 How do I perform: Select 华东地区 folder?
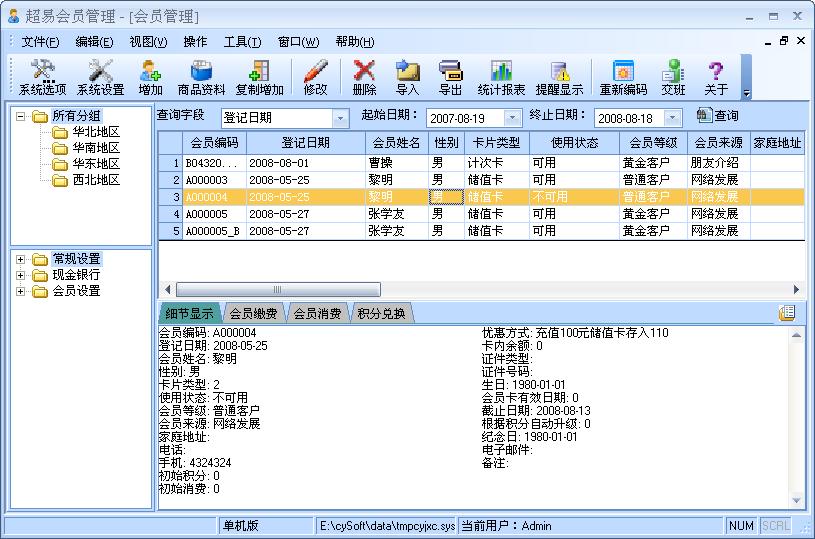[x=96, y=164]
